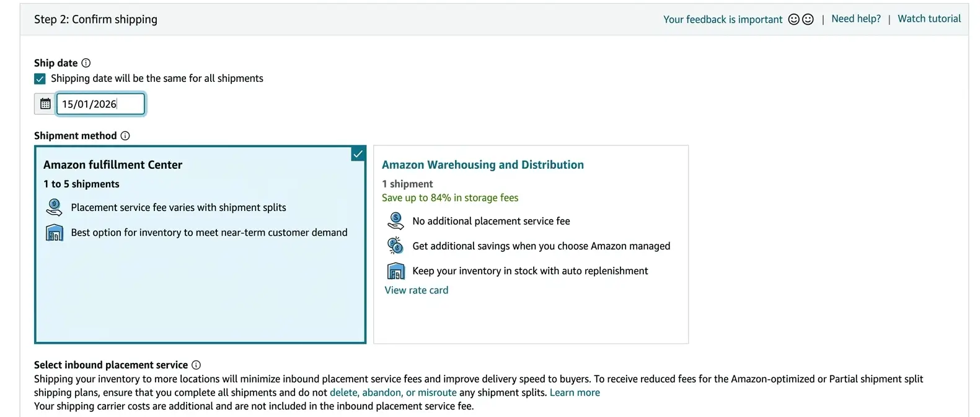Click the Shipment method info icon
The height and width of the screenshot is (417, 980).
point(125,136)
